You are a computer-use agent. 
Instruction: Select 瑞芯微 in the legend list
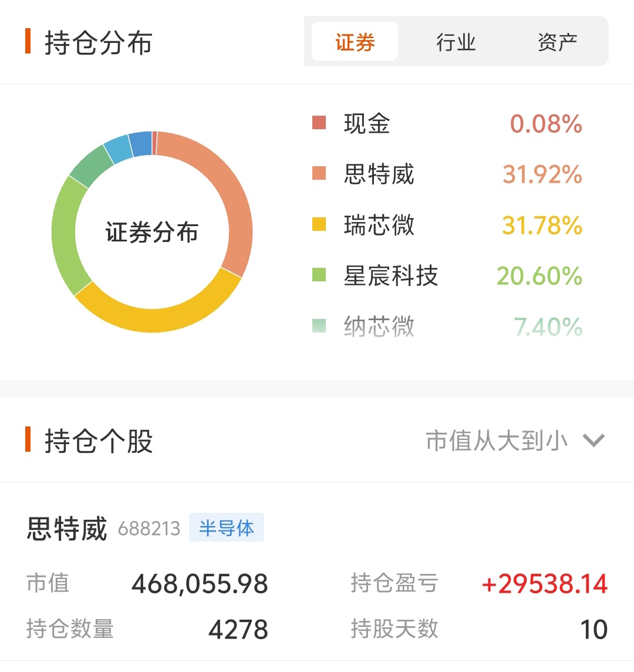(379, 224)
